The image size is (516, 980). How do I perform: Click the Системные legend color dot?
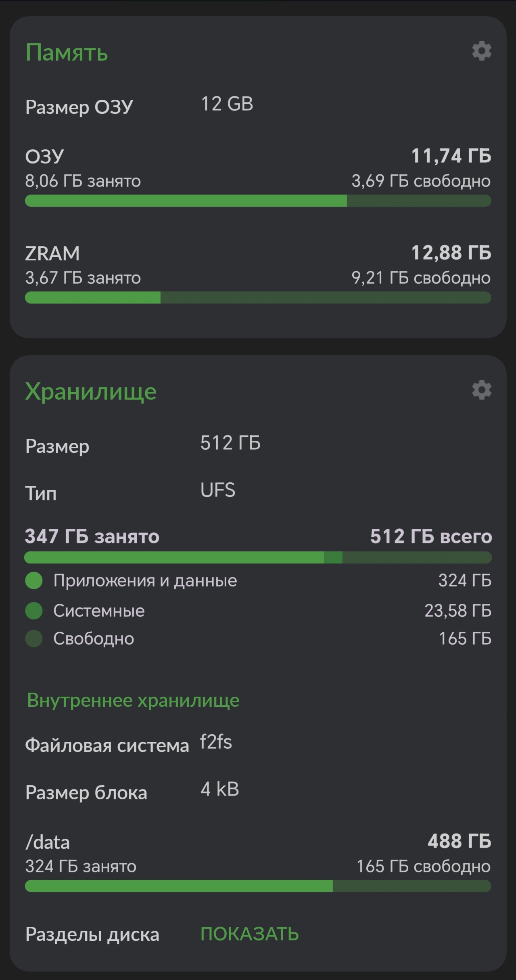(34, 611)
